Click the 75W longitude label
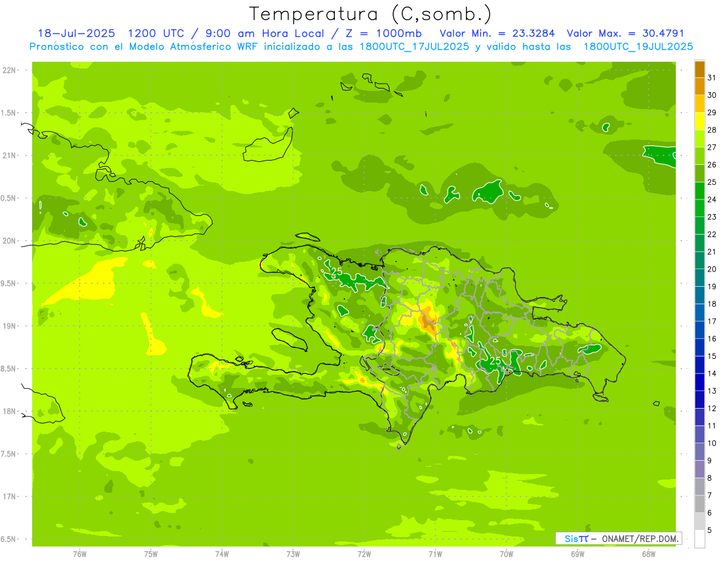Screen dimensions: 728x562 [150, 554]
